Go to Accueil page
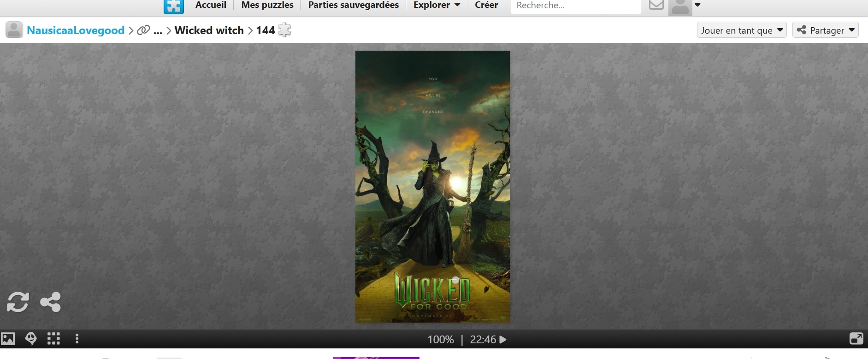868x359 pixels. [x=211, y=5]
